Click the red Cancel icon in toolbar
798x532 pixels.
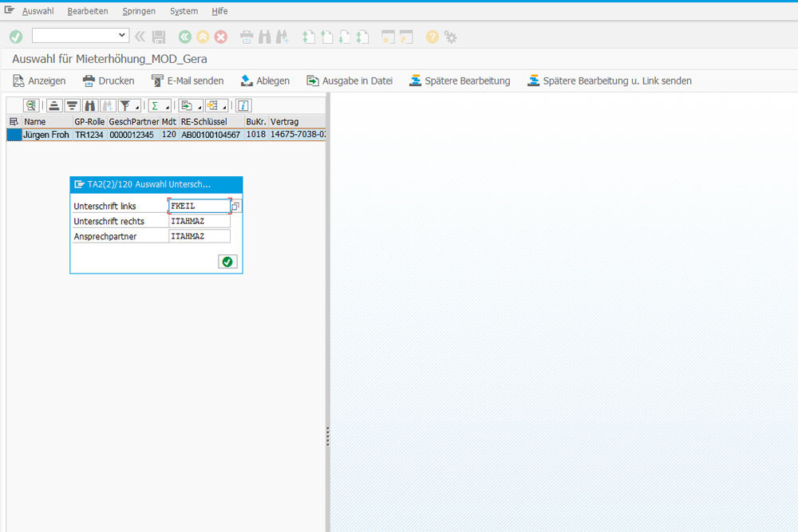pos(221,36)
